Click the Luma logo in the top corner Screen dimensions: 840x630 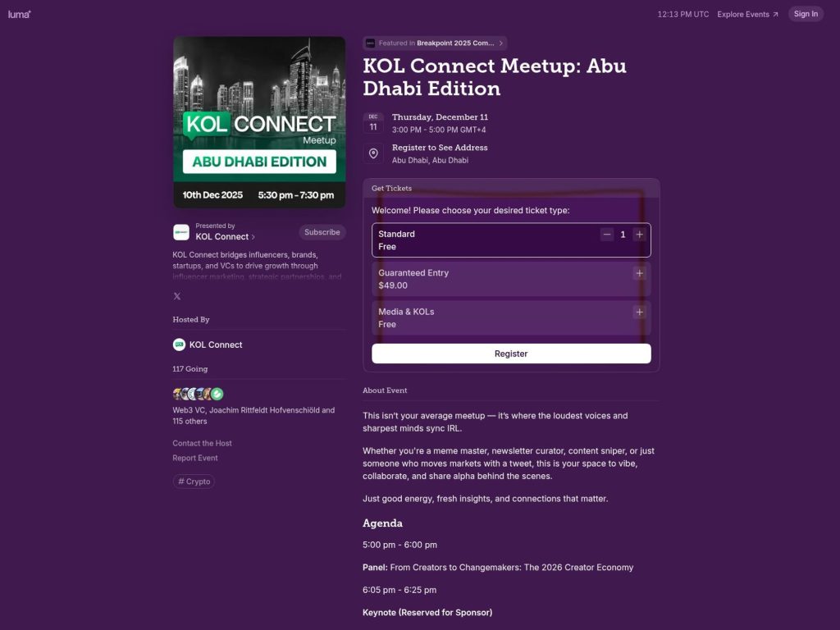pos(18,14)
